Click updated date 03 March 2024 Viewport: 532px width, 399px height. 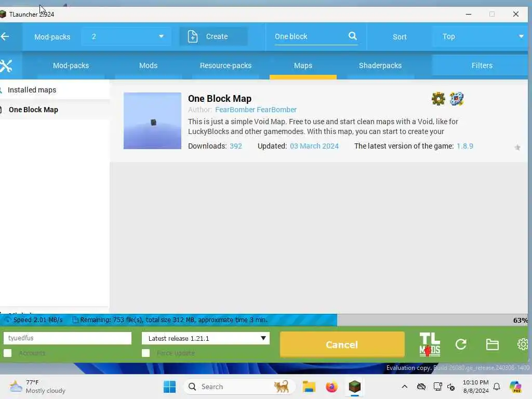(314, 146)
